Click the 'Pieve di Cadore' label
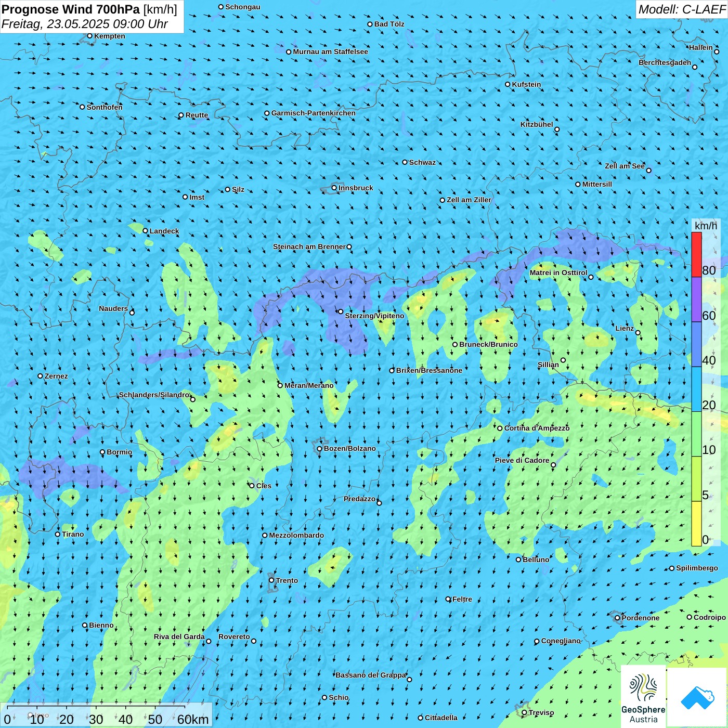The height and width of the screenshot is (728, 728). coord(522,460)
